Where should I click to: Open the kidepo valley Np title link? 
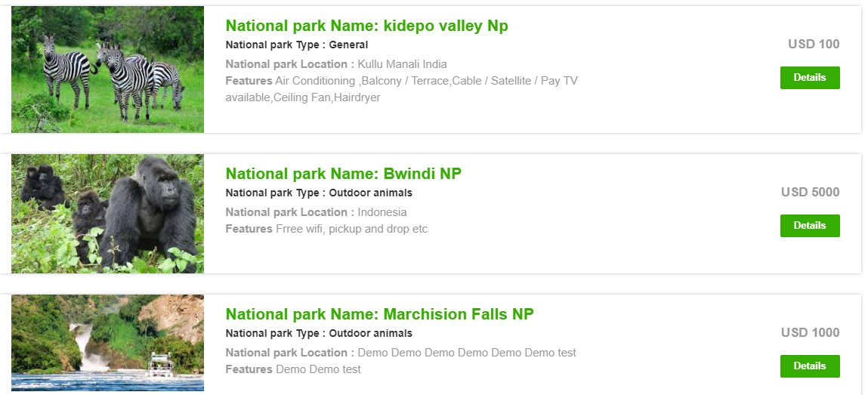(366, 26)
